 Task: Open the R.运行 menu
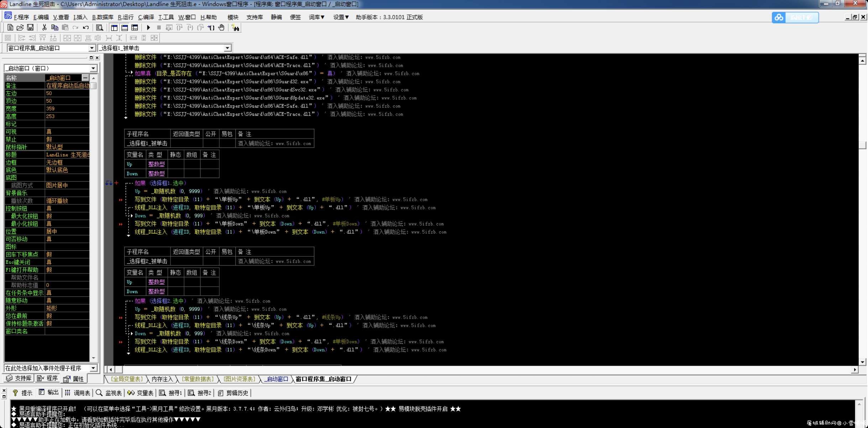coord(126,17)
